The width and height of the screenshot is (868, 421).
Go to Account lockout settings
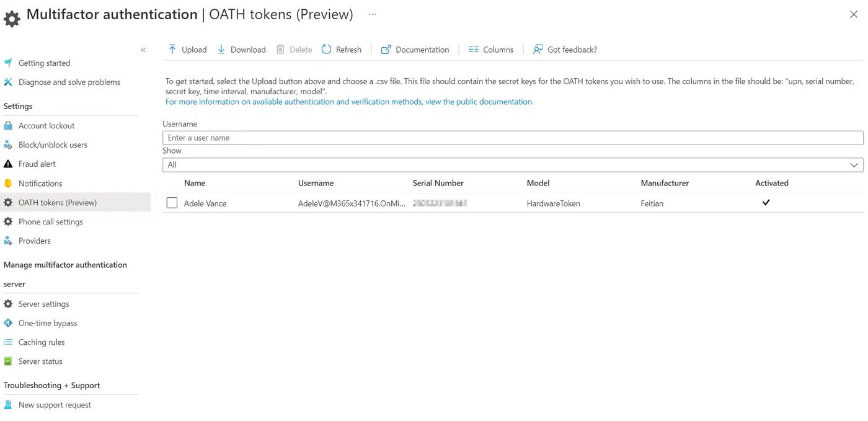[46, 125]
